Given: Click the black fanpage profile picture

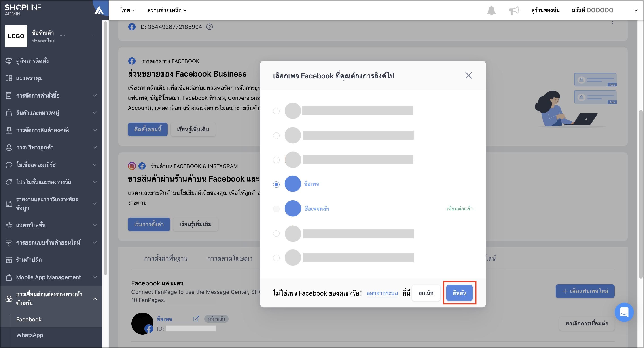Looking at the screenshot, I should (x=142, y=323).
